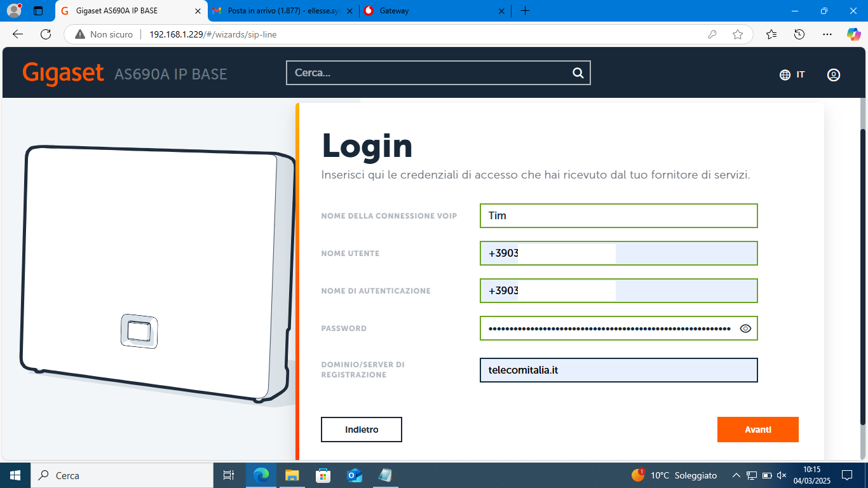Open the tab actions menu icon
868x488 pixels.
coord(38,11)
